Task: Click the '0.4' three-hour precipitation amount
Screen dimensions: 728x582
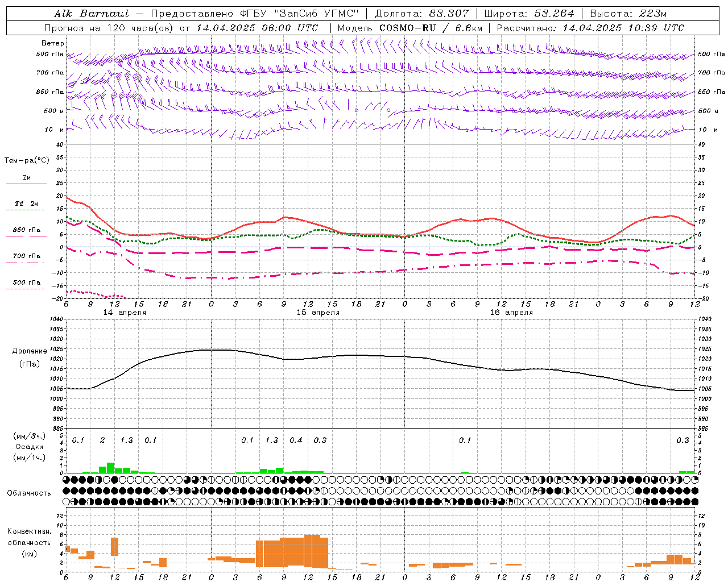Action: coord(296,440)
